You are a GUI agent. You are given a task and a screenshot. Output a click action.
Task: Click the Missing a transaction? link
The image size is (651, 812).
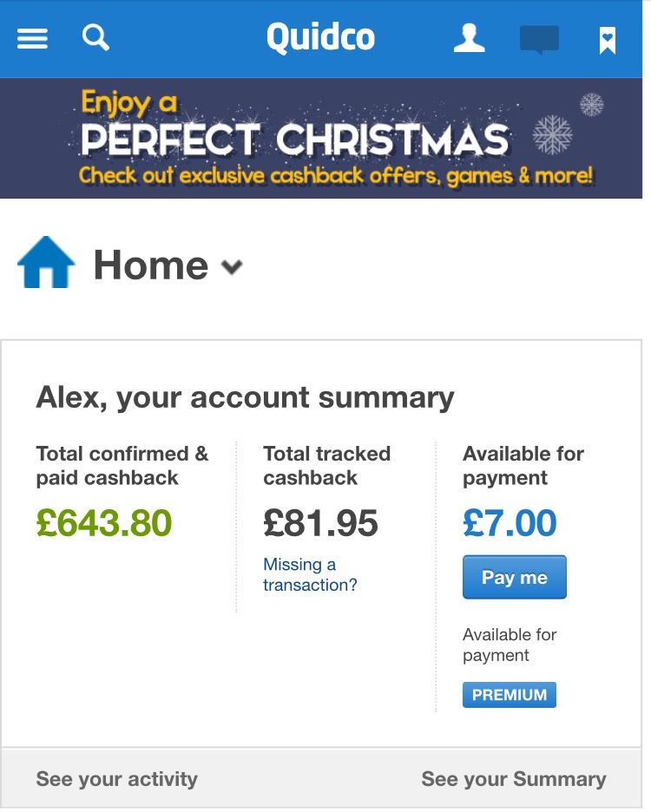[310, 574]
